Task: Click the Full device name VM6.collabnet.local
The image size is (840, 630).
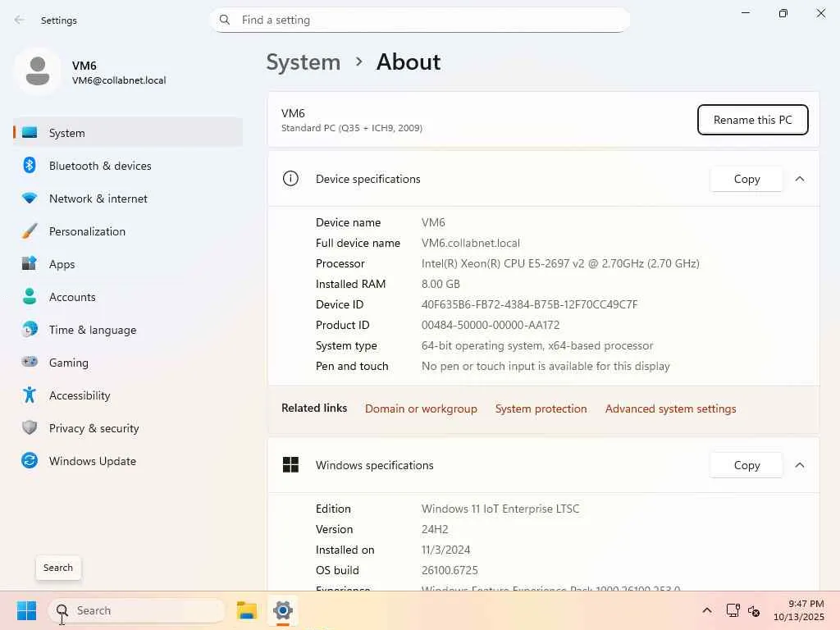Action: [470, 243]
